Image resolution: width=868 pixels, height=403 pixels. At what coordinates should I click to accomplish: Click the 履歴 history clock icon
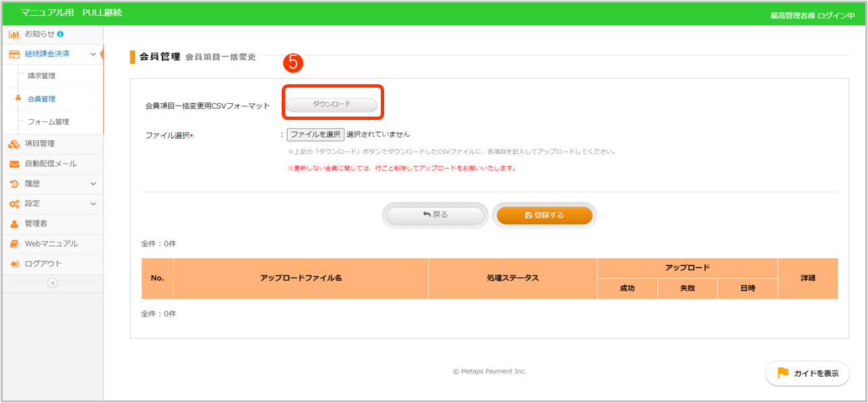coord(13,183)
